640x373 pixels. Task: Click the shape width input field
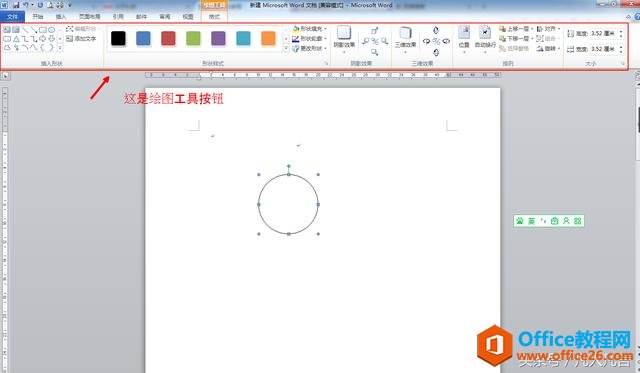click(604, 49)
